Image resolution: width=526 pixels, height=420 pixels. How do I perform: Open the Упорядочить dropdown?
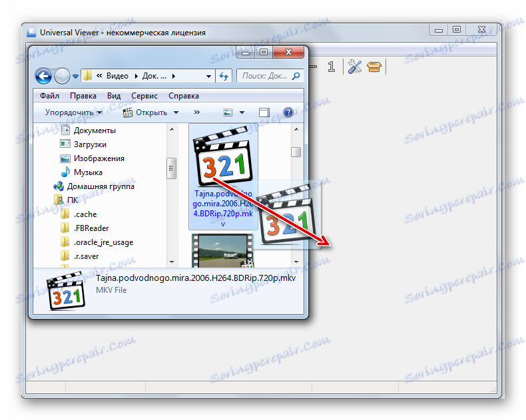coord(73,112)
